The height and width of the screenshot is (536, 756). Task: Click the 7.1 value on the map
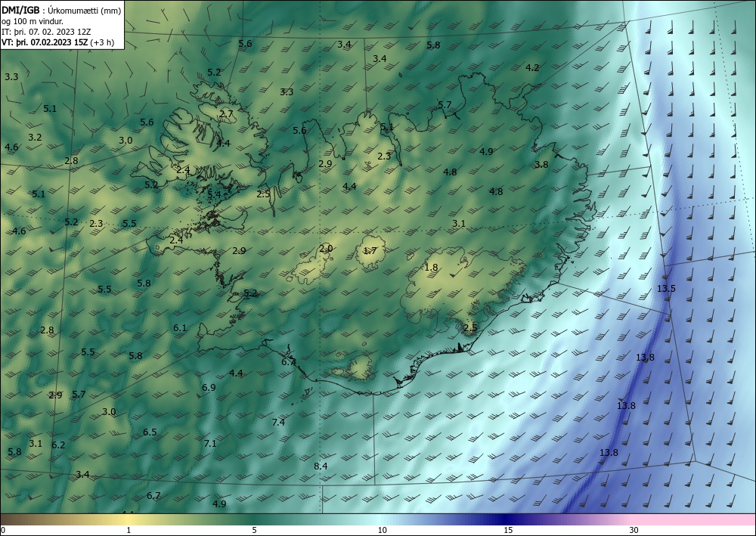coord(210,444)
